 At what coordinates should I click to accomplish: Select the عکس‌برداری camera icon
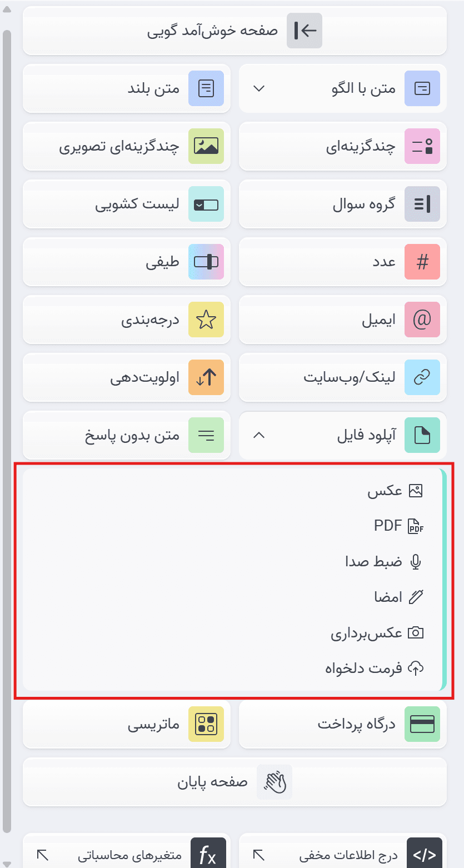(416, 632)
